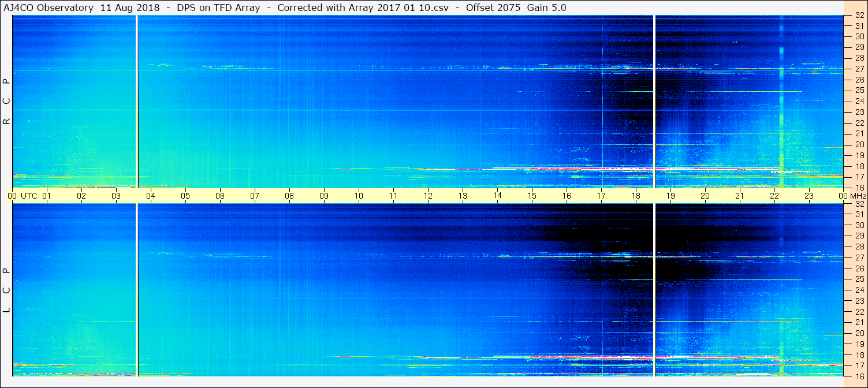Select the "03" hour tick on the time axis

pyautogui.click(x=116, y=196)
